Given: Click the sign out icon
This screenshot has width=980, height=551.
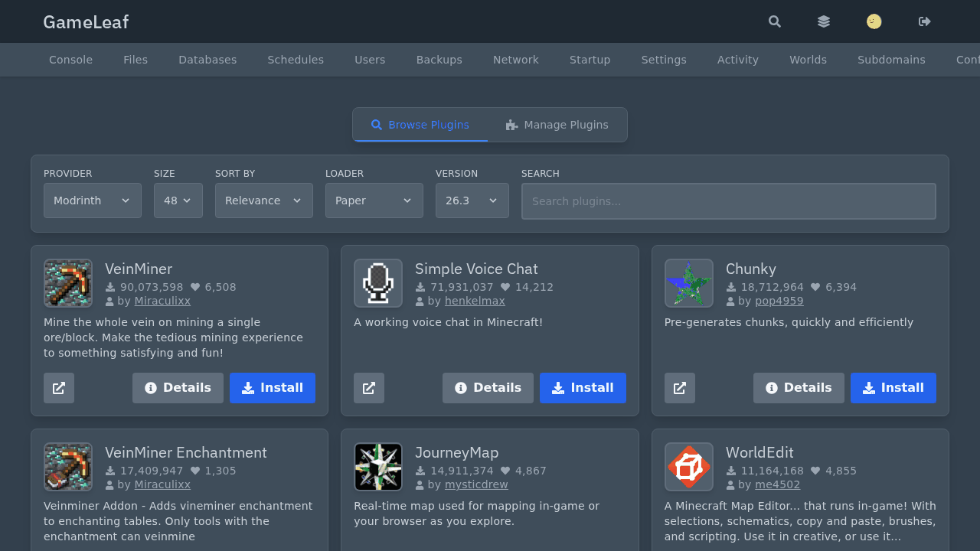Looking at the screenshot, I should click(x=925, y=21).
